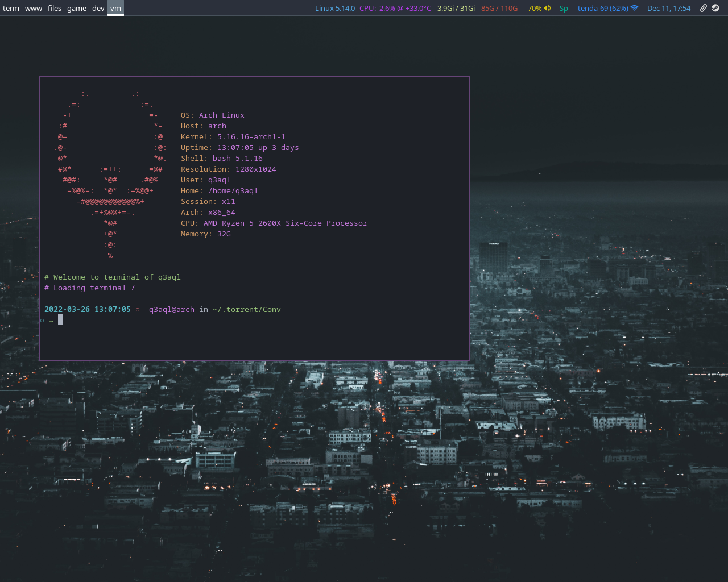Click the 3.9Gi / 31Gi memory indicator
728x582 pixels.
[456, 8]
